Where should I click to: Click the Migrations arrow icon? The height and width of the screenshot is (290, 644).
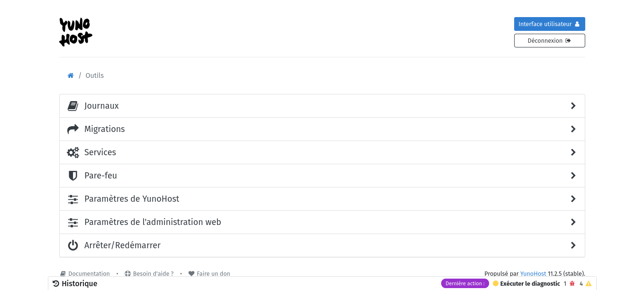click(73, 129)
